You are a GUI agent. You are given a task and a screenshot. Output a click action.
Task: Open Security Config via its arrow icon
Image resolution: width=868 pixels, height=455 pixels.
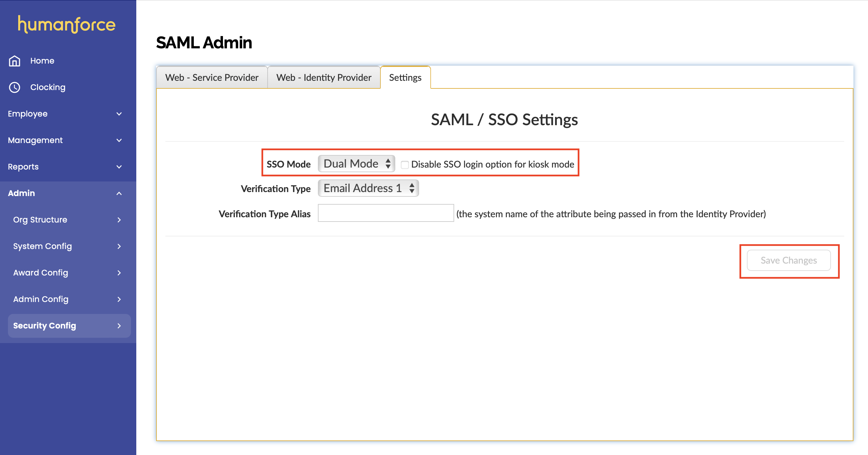coord(119,326)
